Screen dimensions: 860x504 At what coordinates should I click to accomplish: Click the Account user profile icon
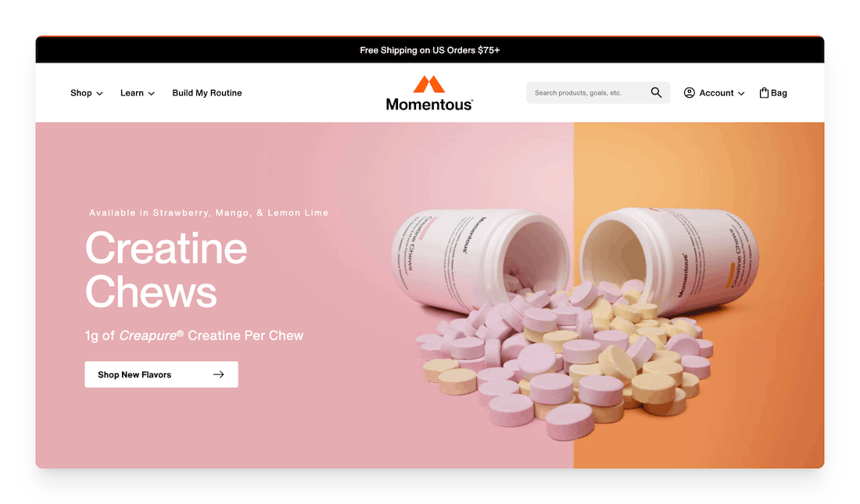pos(690,93)
